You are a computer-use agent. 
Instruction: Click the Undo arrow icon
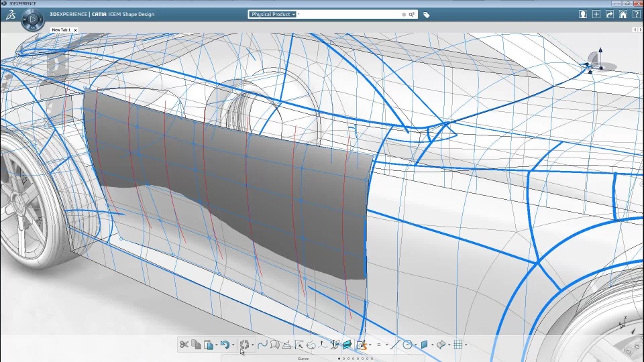(x=225, y=345)
